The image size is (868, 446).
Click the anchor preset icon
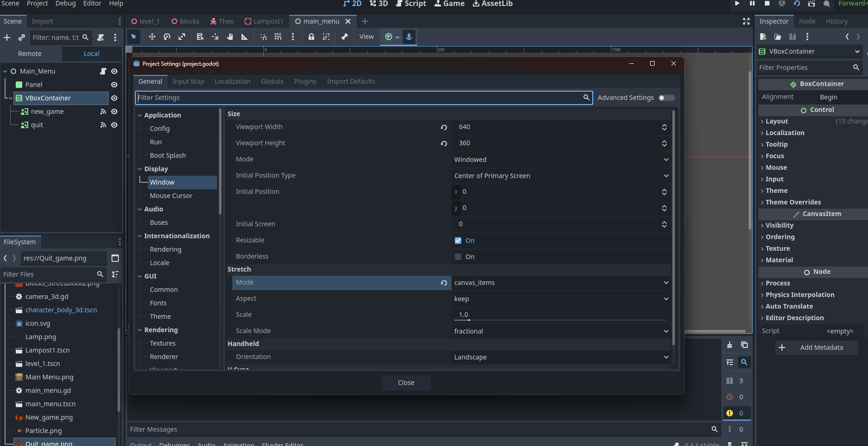409,37
